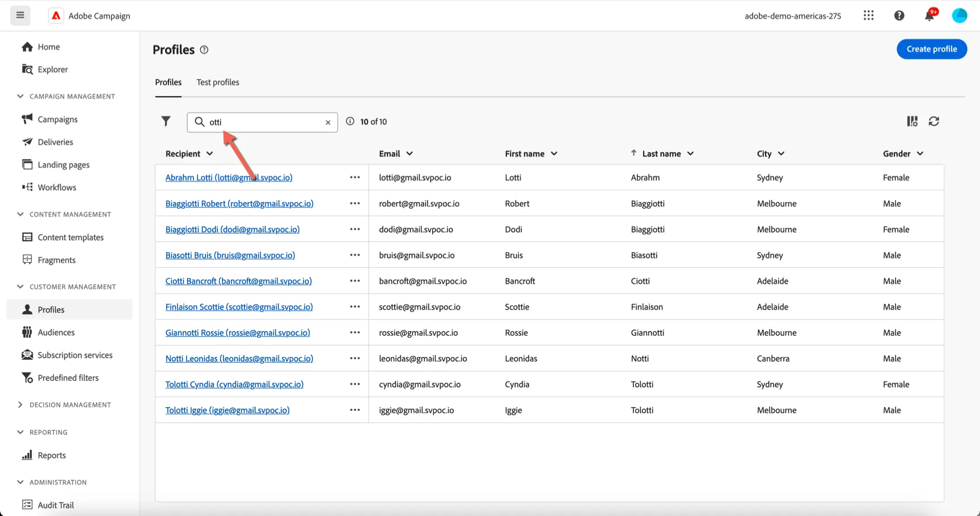Screen dimensions: 980x516
Task: Open Reports in sidebar
Action: pyautogui.click(x=52, y=455)
